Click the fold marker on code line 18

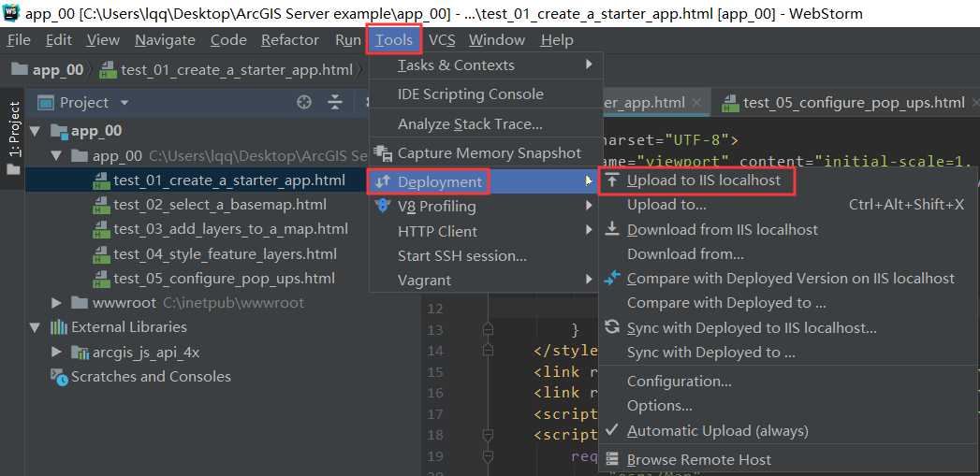(488, 435)
